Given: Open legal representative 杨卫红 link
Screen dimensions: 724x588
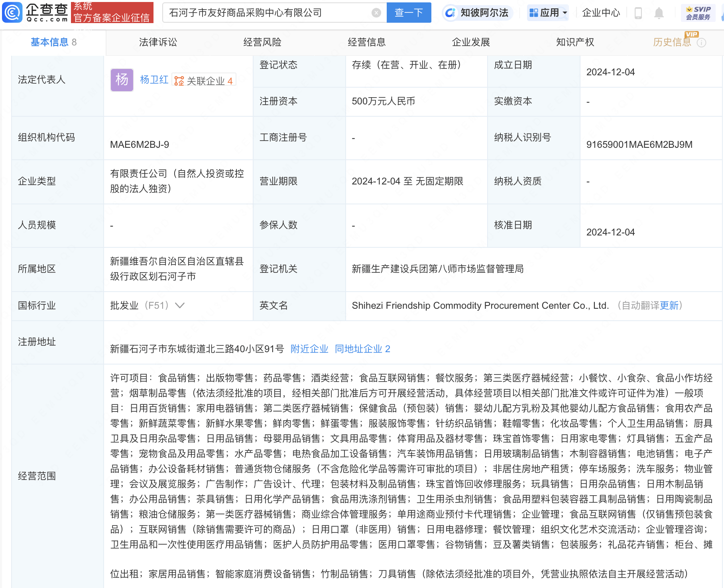Looking at the screenshot, I should (154, 80).
